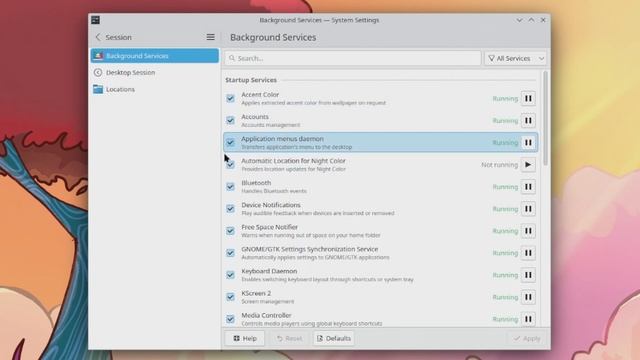640x360 pixels.
Task: Pause the Application menus daemon service
Action: tap(528, 142)
